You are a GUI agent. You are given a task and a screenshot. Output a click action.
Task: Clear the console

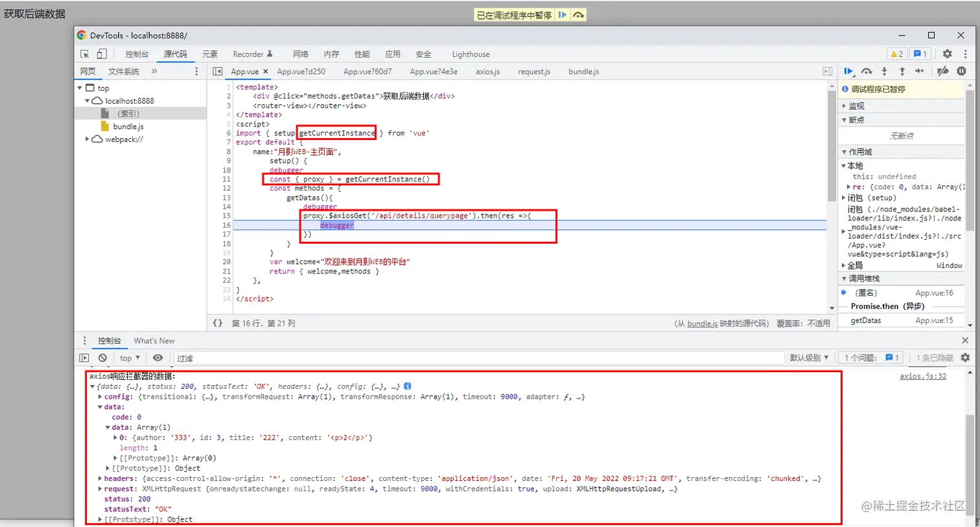(102, 358)
